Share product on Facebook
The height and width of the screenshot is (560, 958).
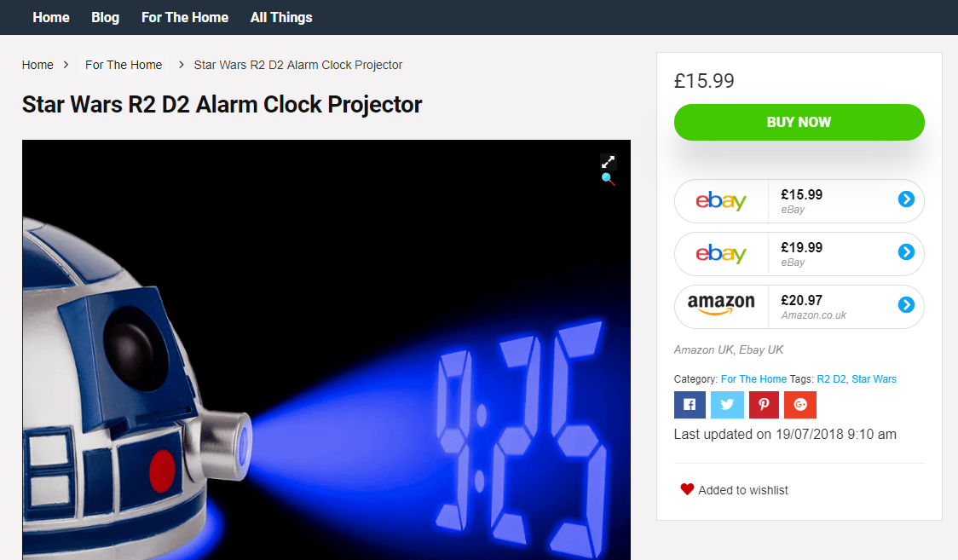click(x=690, y=404)
